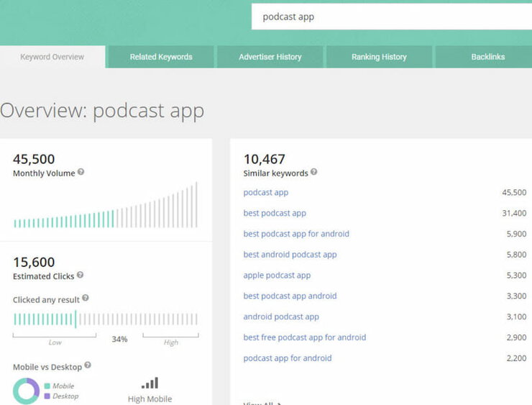532x405 pixels.
Task: Click the 5,900 volume value
Action: click(516, 234)
